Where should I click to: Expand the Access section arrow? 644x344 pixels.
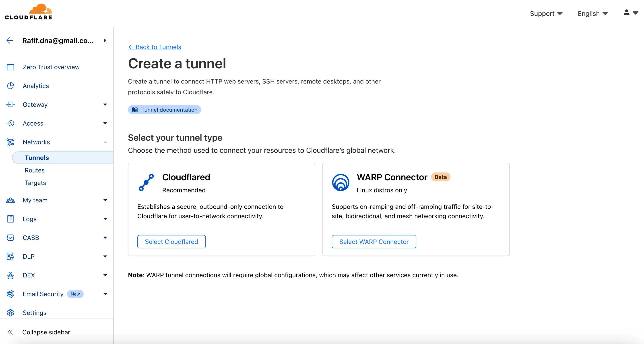coord(105,123)
